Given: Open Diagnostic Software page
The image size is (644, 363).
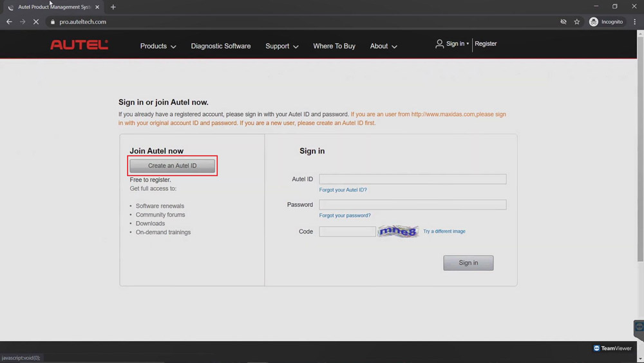Looking at the screenshot, I should coord(220,46).
